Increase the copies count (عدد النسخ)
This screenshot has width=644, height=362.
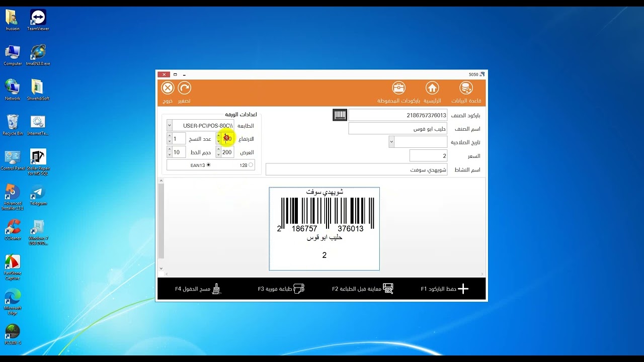(x=169, y=136)
